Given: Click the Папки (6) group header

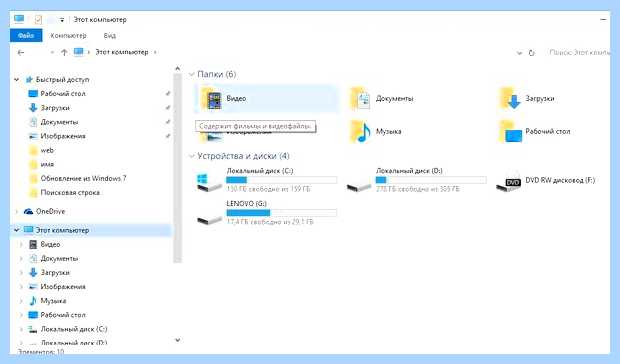Looking at the screenshot, I should pyautogui.click(x=216, y=74).
